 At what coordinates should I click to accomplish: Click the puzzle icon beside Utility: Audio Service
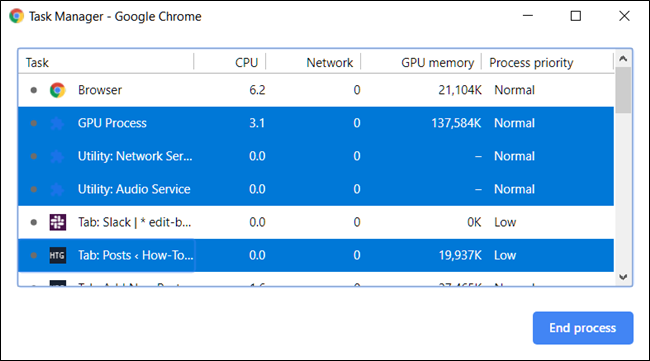57,189
